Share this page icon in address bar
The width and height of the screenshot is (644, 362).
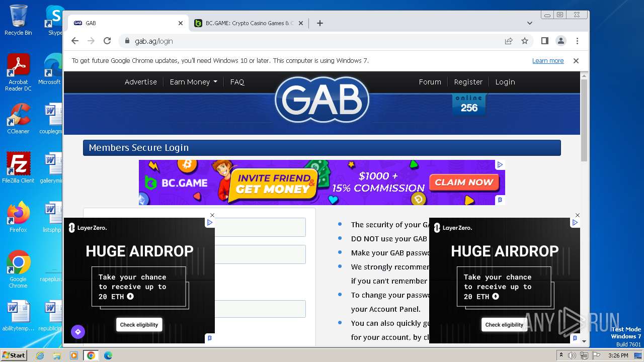point(509,41)
